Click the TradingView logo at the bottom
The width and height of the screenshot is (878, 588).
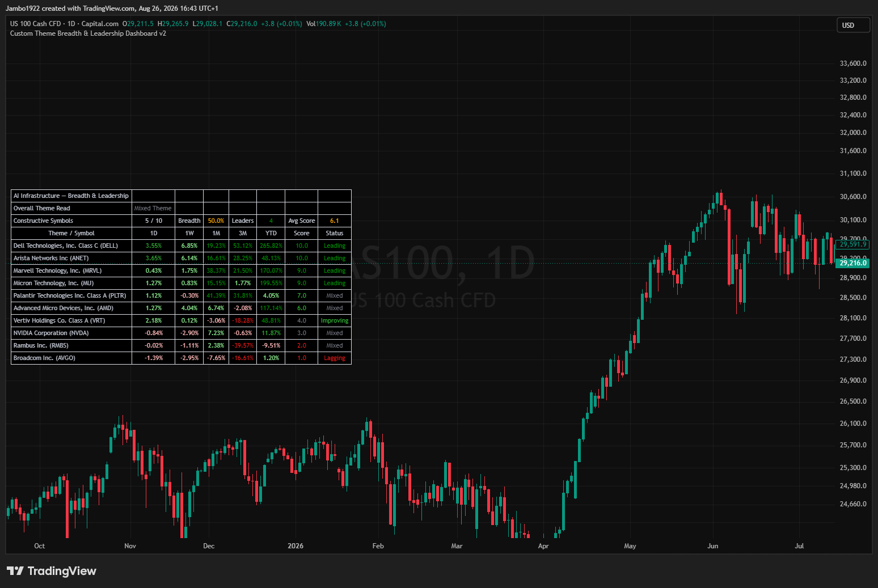(52, 571)
